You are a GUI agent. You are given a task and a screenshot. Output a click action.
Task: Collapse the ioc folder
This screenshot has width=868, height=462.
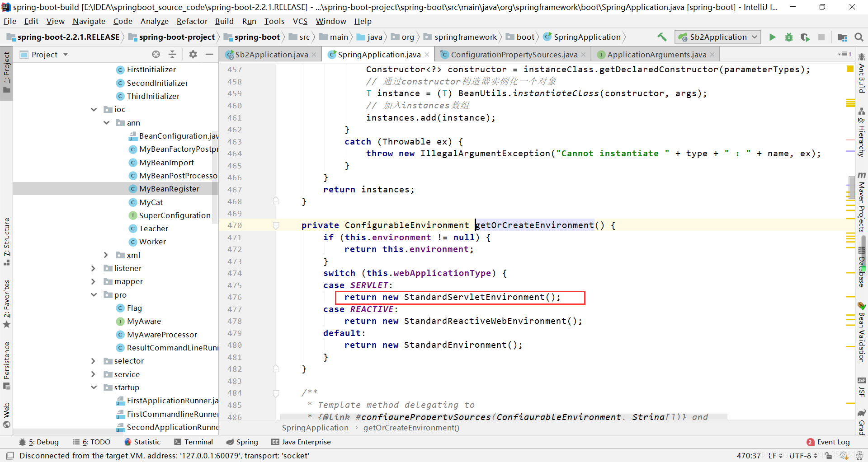[x=94, y=109]
